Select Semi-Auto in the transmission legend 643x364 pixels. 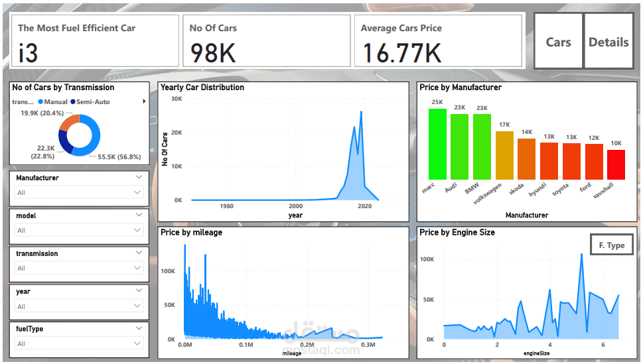pos(90,101)
